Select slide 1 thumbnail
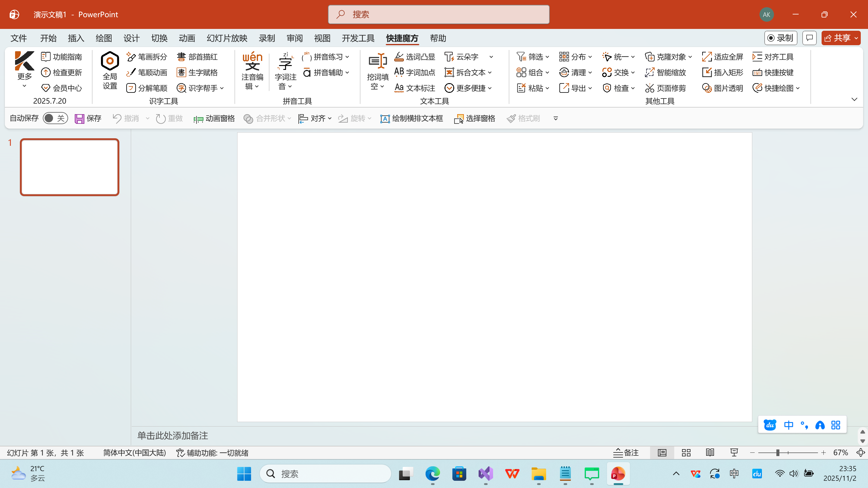The width and height of the screenshot is (868, 488). point(69,167)
